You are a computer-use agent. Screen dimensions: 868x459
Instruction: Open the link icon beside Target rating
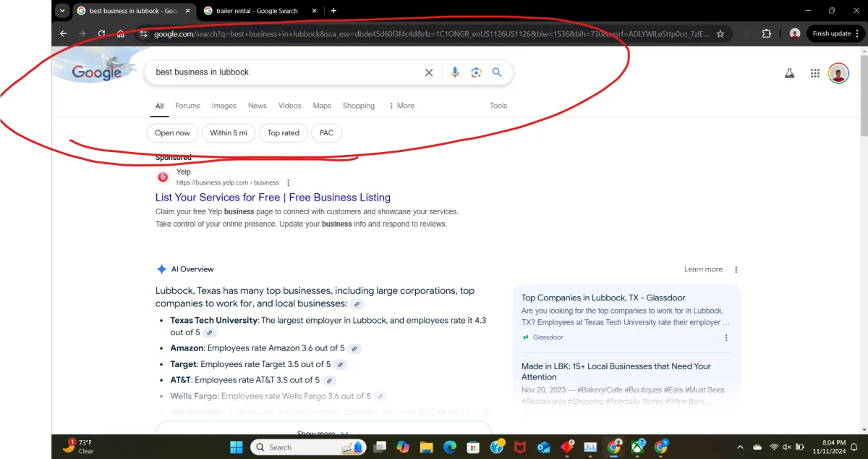coord(340,364)
